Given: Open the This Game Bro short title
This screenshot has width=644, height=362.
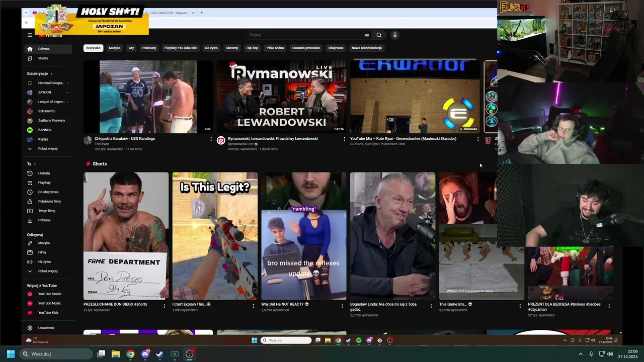Looking at the screenshot, I should pyautogui.click(x=456, y=304).
